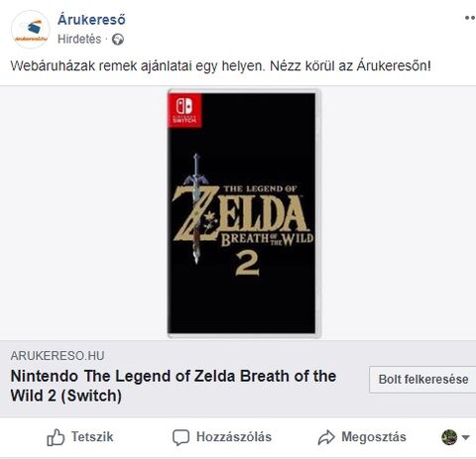Expand the dropdown arrow beside the avatar
Image resolution: width=476 pixels, height=459 pixels.
[465, 438]
